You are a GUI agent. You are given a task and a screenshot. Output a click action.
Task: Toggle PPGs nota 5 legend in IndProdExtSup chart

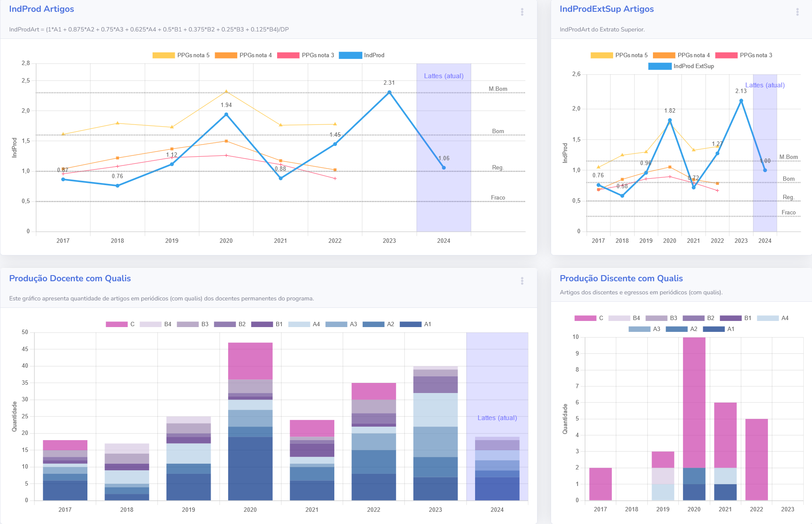click(x=619, y=55)
